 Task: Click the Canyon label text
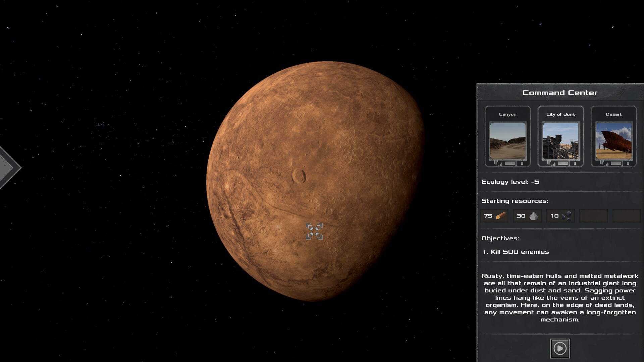click(x=508, y=114)
